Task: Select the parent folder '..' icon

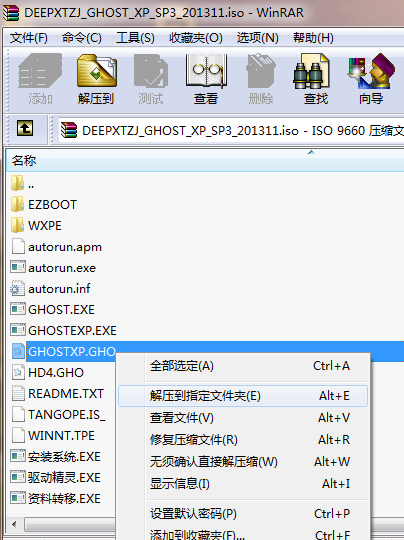Action: [x=17, y=183]
